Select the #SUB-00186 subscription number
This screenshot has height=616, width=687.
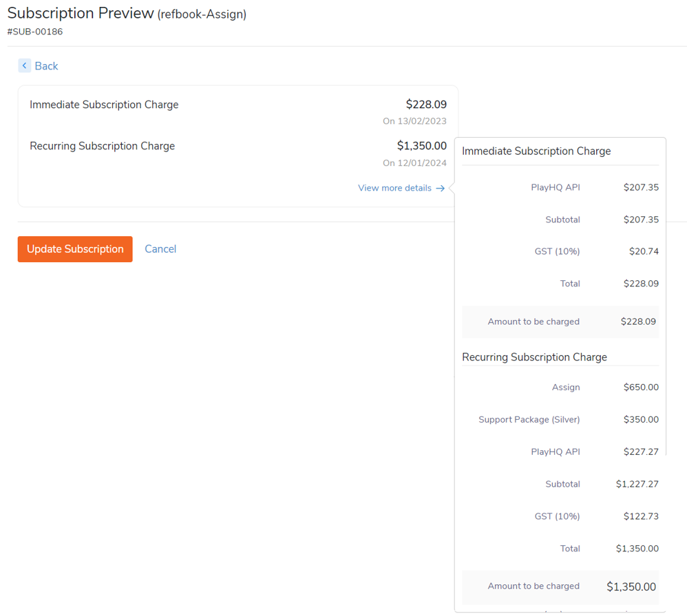point(35,32)
